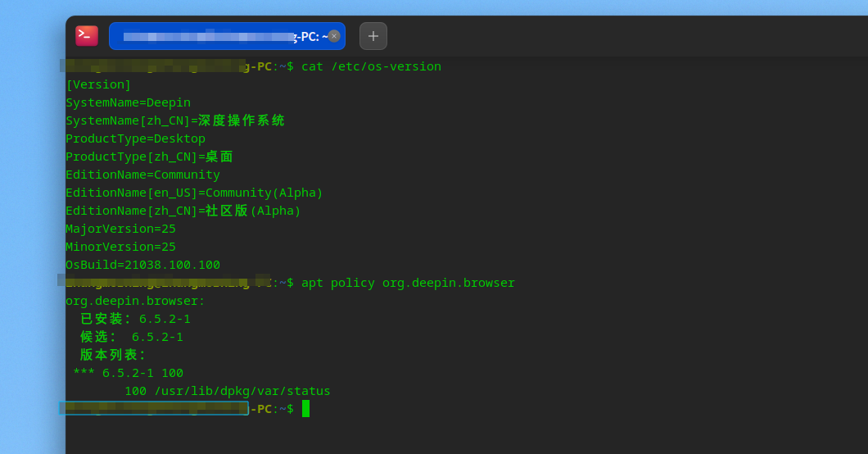Click the '[Version]' line
The image size is (868, 454).
click(98, 84)
